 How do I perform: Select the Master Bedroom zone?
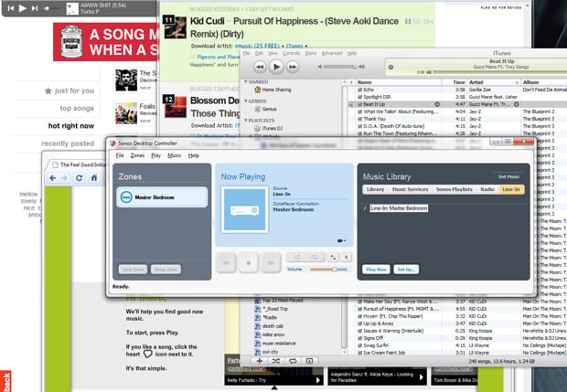click(162, 197)
